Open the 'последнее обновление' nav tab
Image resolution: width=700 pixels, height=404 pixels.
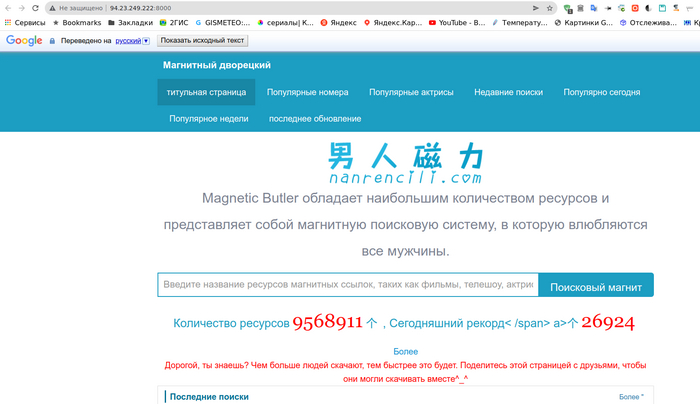[x=315, y=118]
